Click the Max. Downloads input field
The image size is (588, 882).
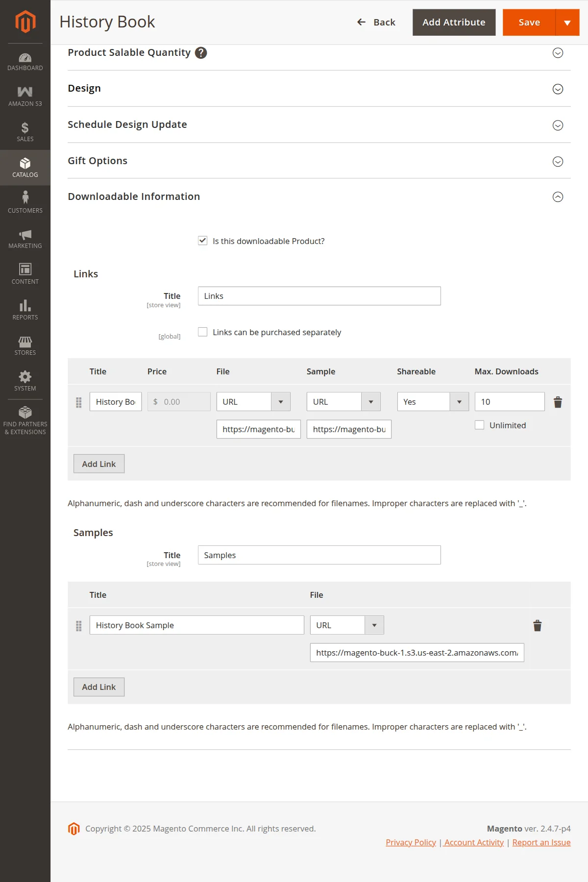(x=509, y=402)
